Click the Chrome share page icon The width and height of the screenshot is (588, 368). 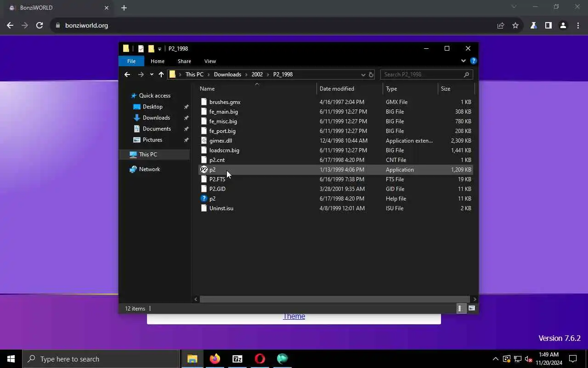tap(501, 25)
